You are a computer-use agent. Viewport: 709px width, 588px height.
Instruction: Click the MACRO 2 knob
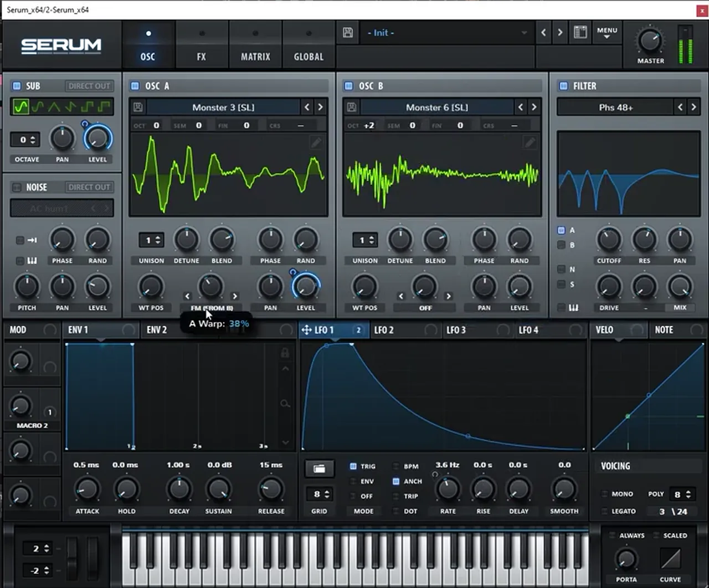pos(20,406)
